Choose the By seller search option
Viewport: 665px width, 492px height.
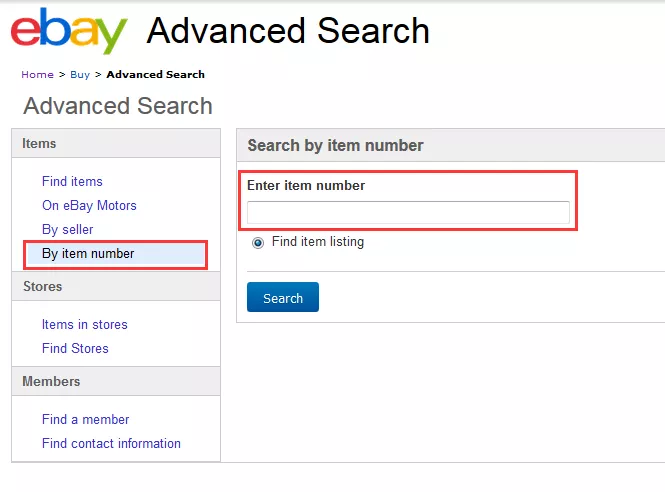tap(67, 230)
